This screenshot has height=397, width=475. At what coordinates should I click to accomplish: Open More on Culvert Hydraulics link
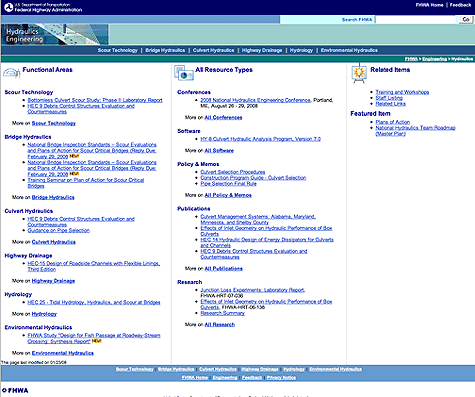tap(54, 242)
